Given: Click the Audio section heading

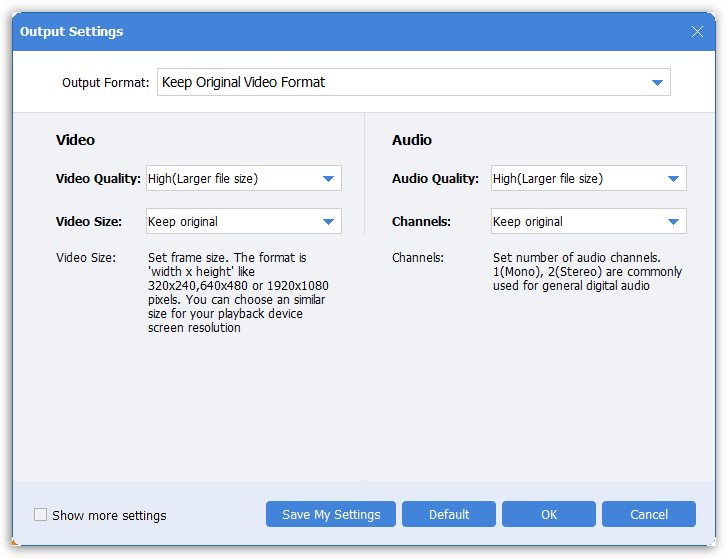Looking at the screenshot, I should (412, 140).
